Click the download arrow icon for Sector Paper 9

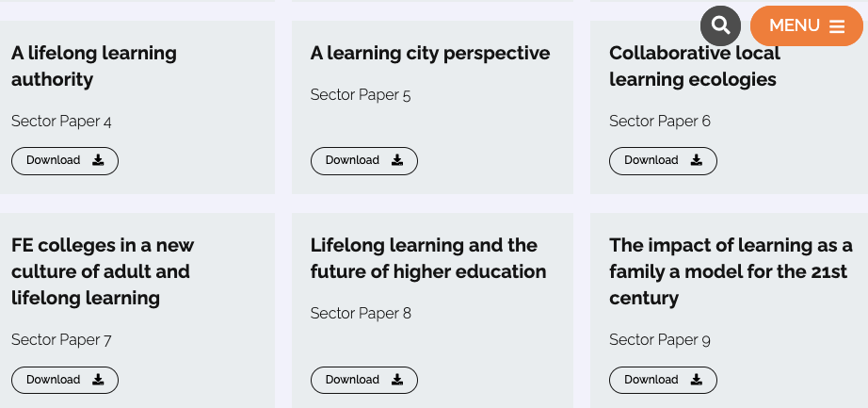[x=697, y=380]
